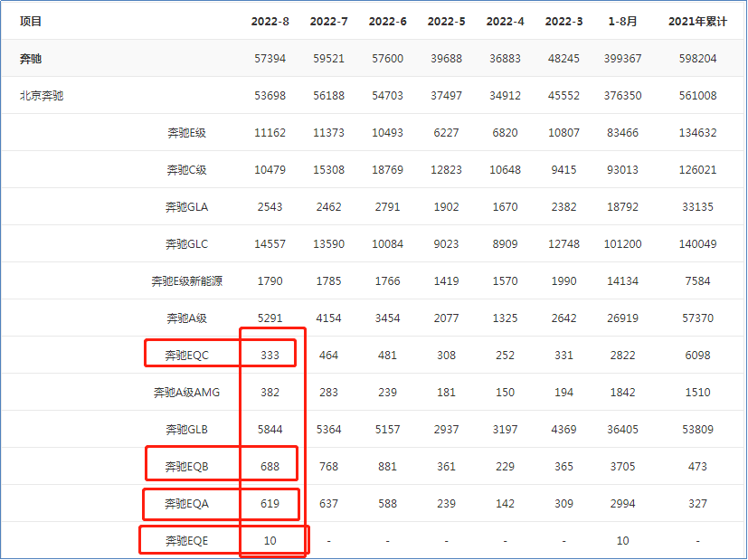The height and width of the screenshot is (560, 748).
Task: Select the 奔驰A级 row label
Action: point(186,318)
